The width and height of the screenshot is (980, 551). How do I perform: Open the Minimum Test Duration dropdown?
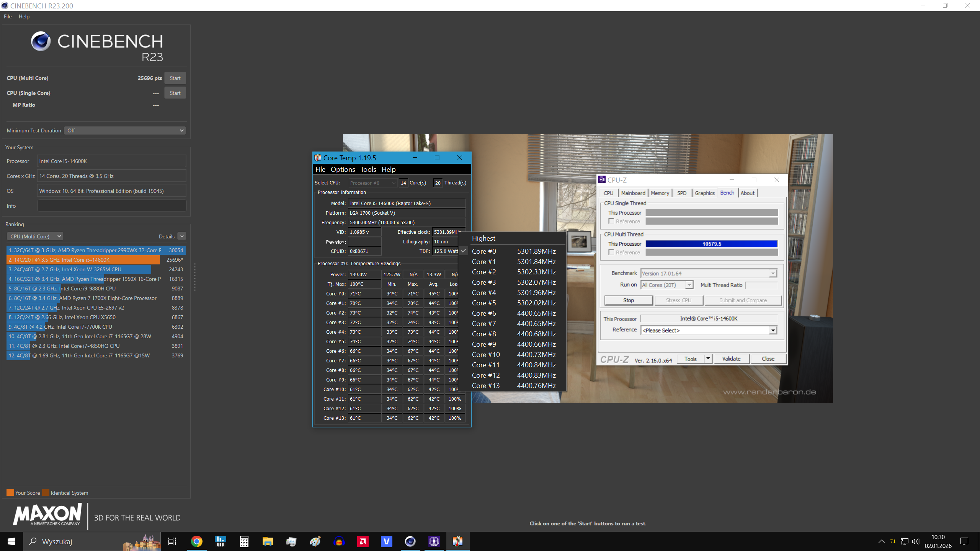tap(125, 130)
